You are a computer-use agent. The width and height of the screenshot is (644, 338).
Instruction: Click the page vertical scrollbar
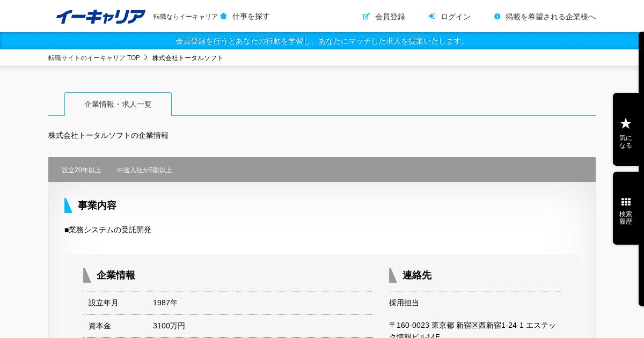coord(641,169)
